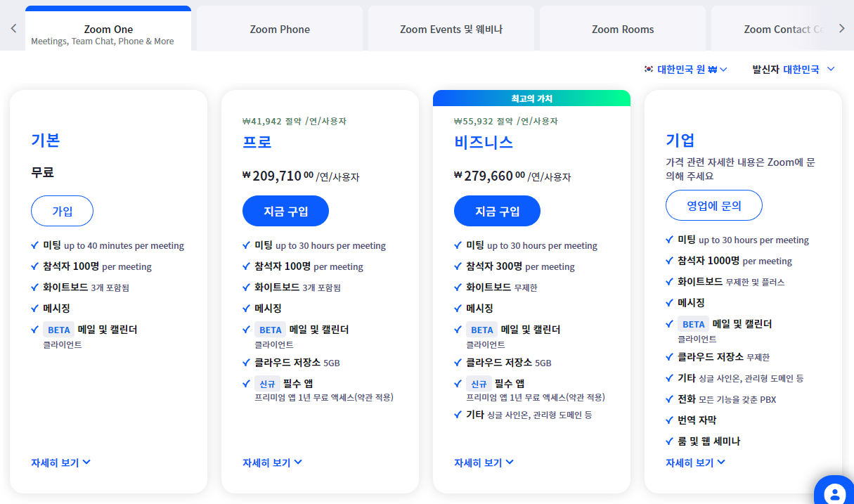Switch to the Zoom Rooms tab

[623, 29]
